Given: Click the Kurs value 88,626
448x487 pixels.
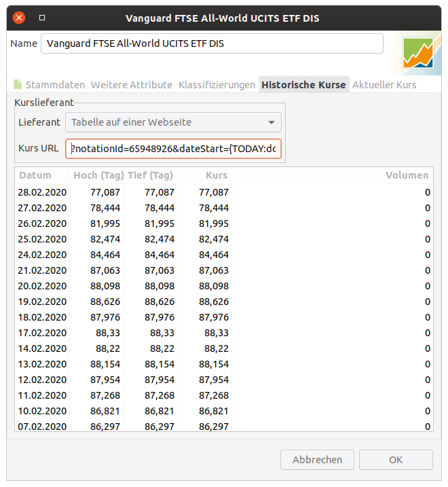Looking at the screenshot, I should (214, 302).
